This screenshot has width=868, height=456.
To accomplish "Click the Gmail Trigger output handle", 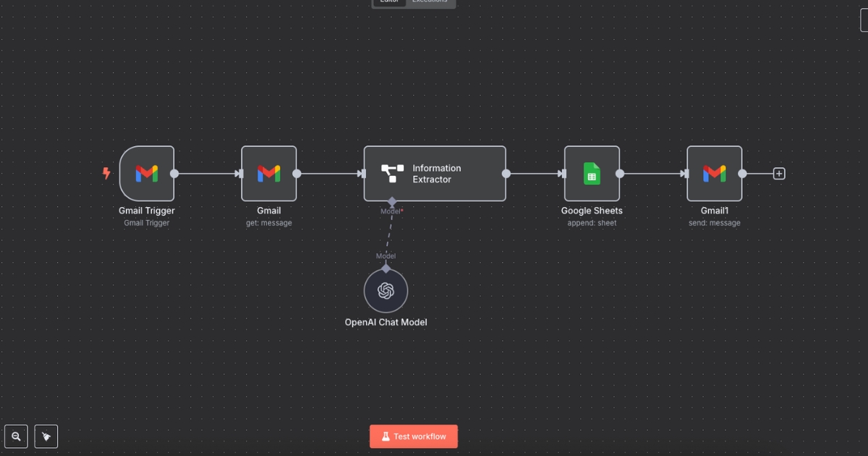I will click(x=174, y=174).
